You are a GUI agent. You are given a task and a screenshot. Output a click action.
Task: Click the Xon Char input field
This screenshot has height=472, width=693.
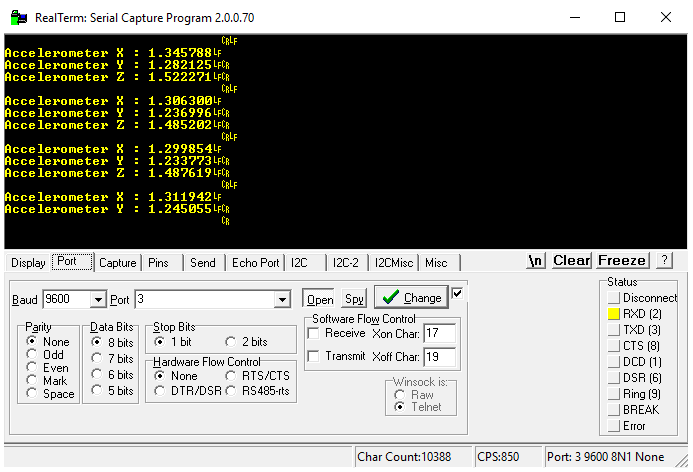click(x=439, y=333)
